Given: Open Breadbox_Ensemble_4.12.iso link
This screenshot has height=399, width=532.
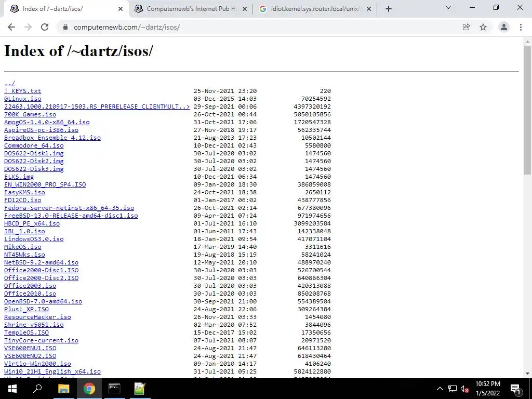Looking at the screenshot, I should pyautogui.click(x=52, y=138).
